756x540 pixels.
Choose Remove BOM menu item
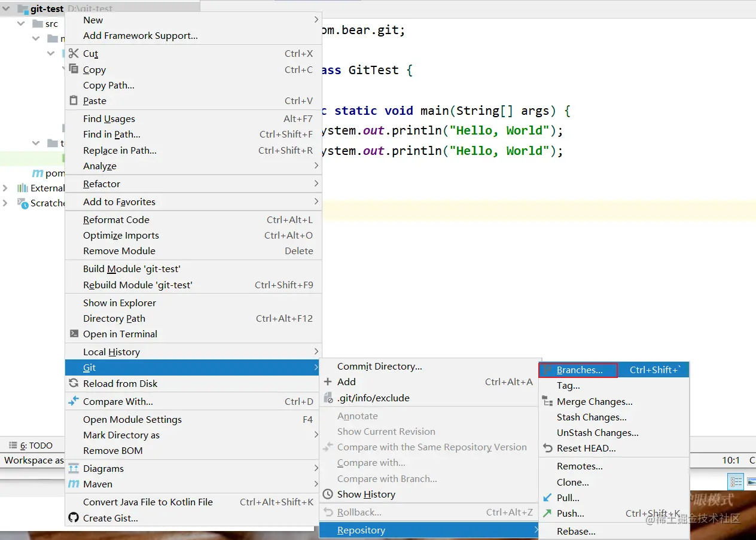pyautogui.click(x=193, y=450)
